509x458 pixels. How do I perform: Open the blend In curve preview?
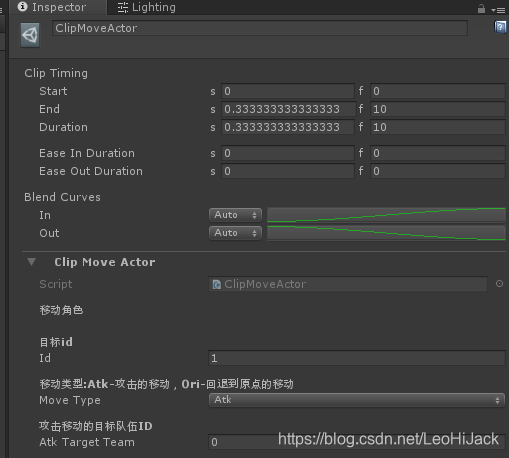click(x=386, y=215)
